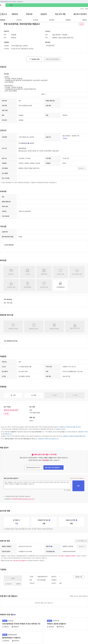Click 식사 제공 (2식) tag in summary
The image size is (88, 644).
[x=50, y=45]
